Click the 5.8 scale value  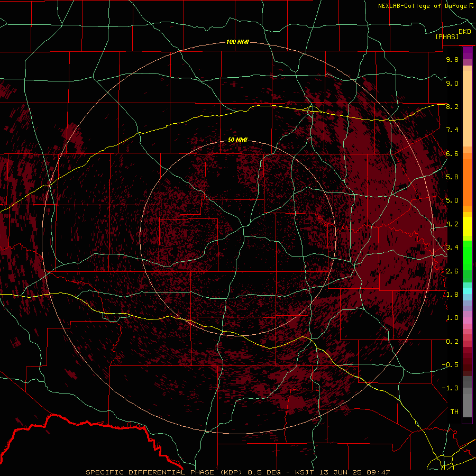coord(452,177)
